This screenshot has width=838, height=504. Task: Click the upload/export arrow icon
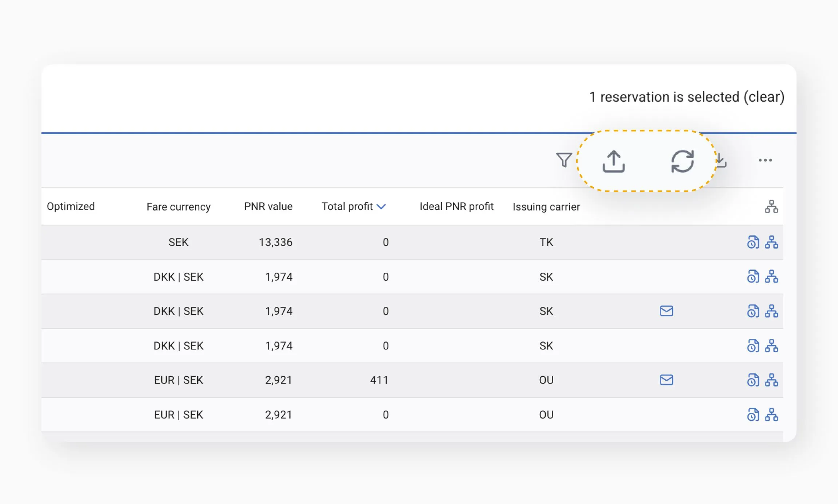[614, 161]
